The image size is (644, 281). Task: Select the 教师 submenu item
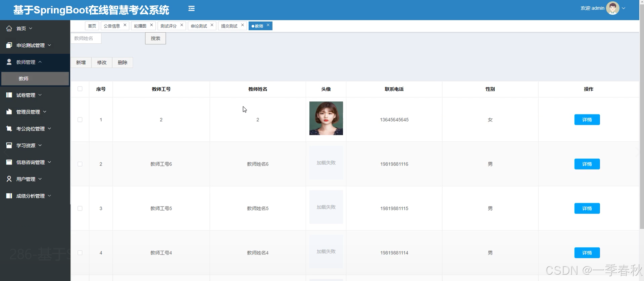pos(35,79)
